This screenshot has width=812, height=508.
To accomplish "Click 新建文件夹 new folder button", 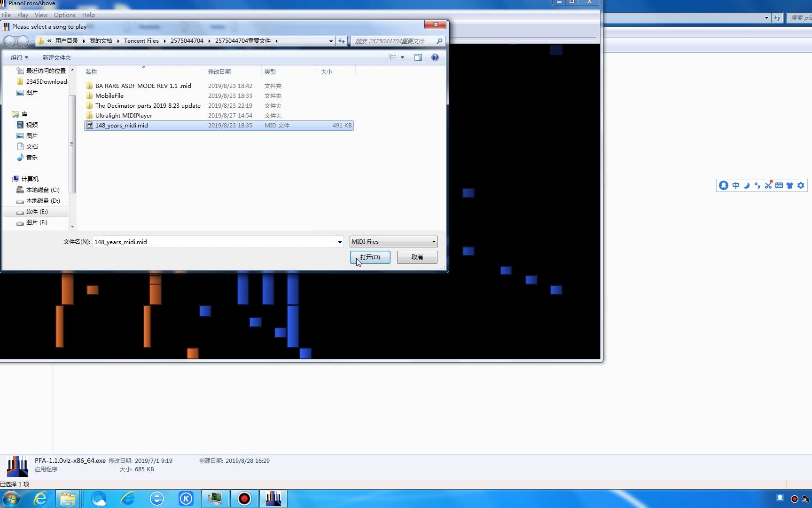I will (x=56, y=57).
